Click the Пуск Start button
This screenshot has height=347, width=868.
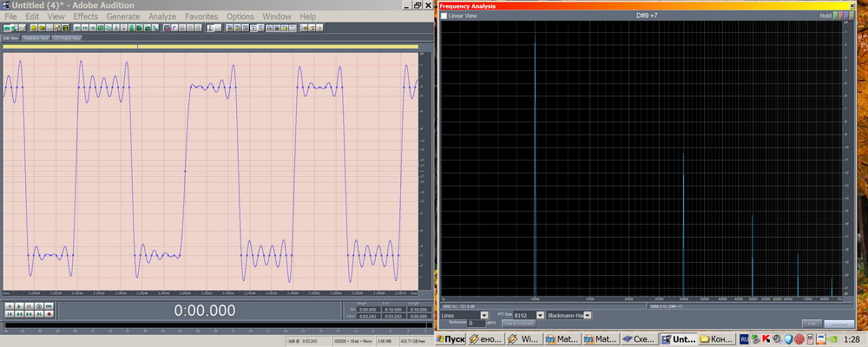[450, 338]
